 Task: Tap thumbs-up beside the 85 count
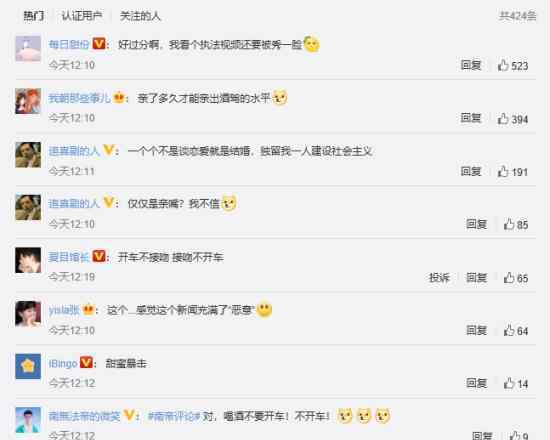pos(509,224)
